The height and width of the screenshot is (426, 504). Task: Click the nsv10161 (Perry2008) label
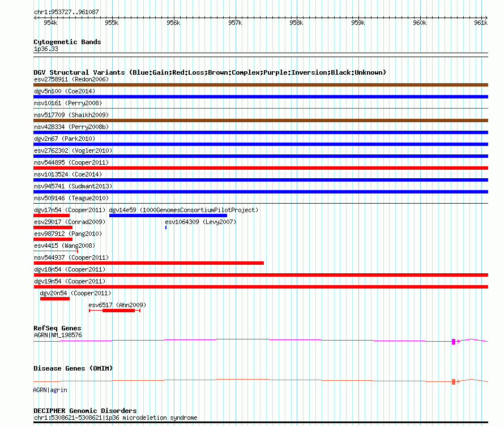(x=68, y=103)
